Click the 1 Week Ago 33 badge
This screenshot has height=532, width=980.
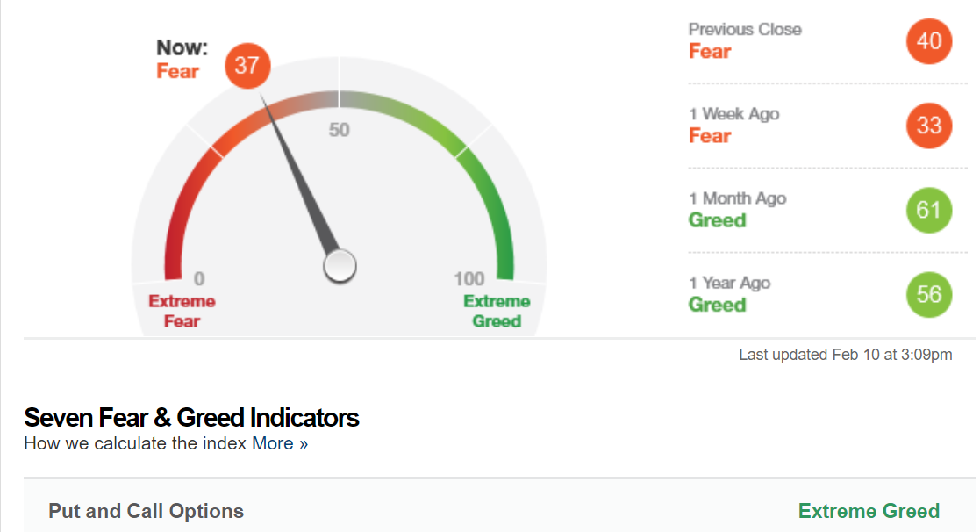(929, 126)
